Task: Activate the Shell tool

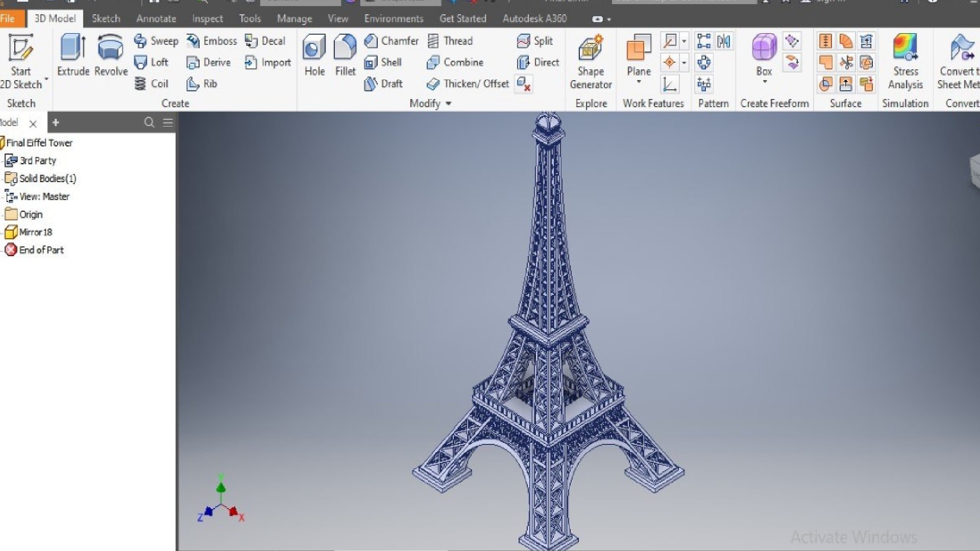Action: click(383, 62)
